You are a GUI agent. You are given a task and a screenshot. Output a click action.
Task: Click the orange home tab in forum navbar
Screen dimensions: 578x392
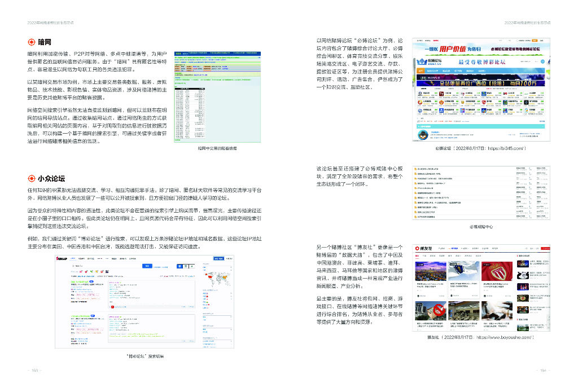click(421, 71)
